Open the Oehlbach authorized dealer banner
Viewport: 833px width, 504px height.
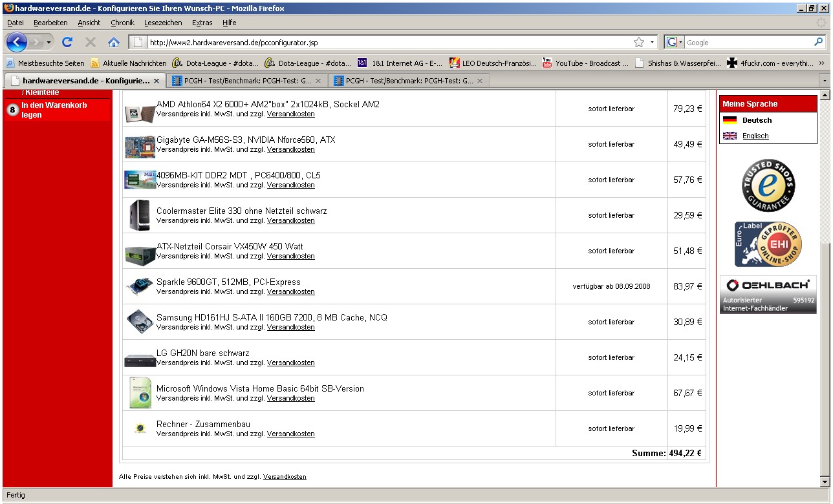(x=768, y=295)
